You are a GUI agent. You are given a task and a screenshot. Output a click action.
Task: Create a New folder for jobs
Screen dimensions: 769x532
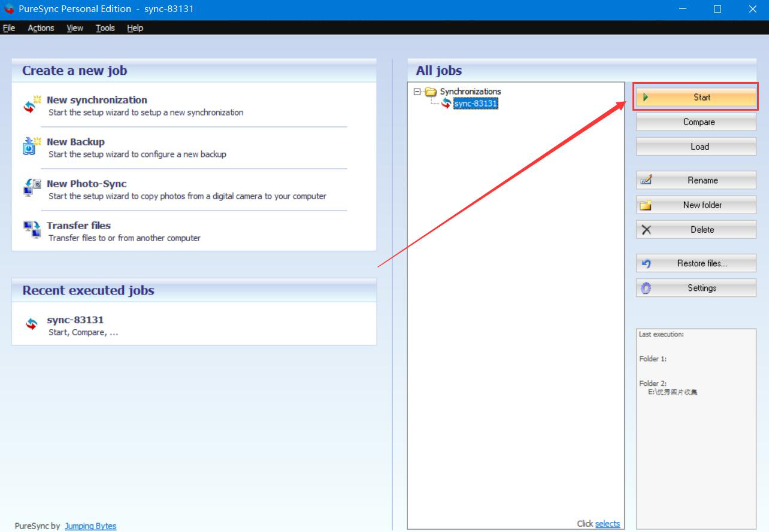pyautogui.click(x=696, y=205)
